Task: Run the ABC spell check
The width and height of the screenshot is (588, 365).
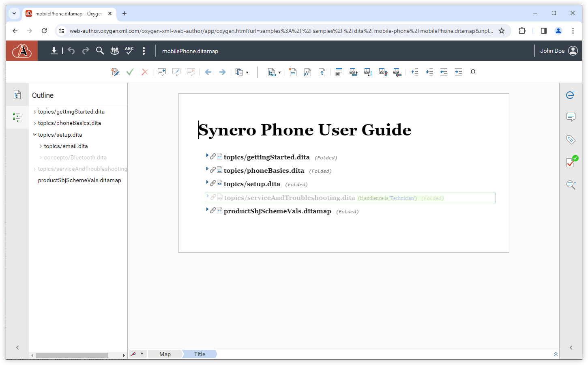Action: tap(129, 51)
